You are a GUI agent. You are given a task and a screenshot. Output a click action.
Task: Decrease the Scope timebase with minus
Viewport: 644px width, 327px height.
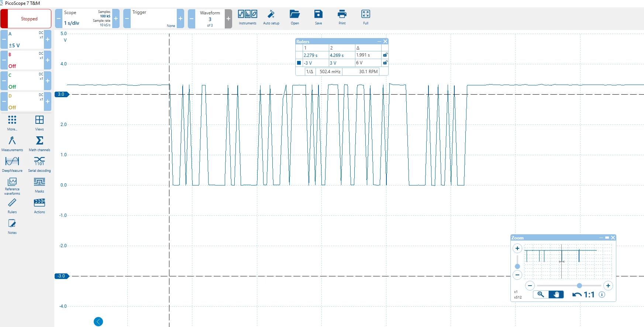pos(58,19)
